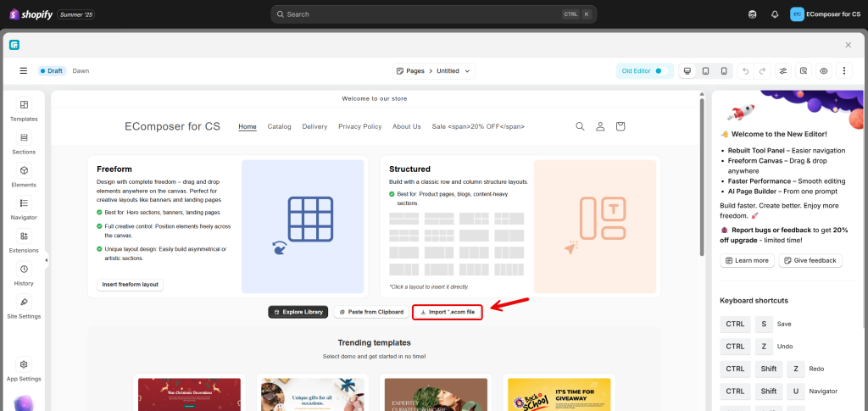Viewport: 868px width, 411px height.
Task: Select the red Christmas template thumbnail
Action: click(x=189, y=394)
